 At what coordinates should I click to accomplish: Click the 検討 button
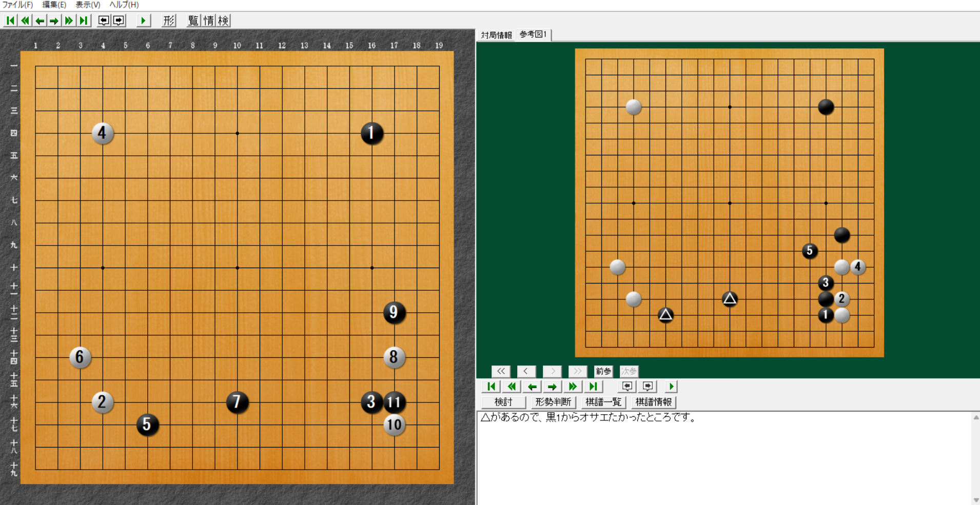coord(503,402)
